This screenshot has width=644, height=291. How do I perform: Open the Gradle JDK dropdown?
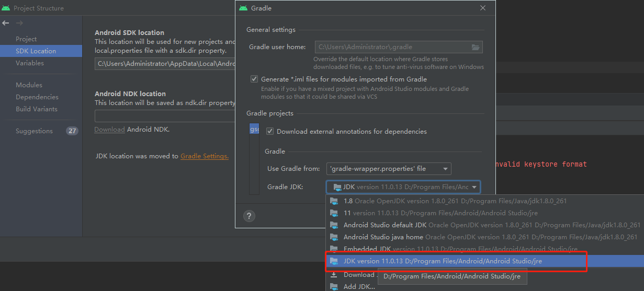click(403, 187)
